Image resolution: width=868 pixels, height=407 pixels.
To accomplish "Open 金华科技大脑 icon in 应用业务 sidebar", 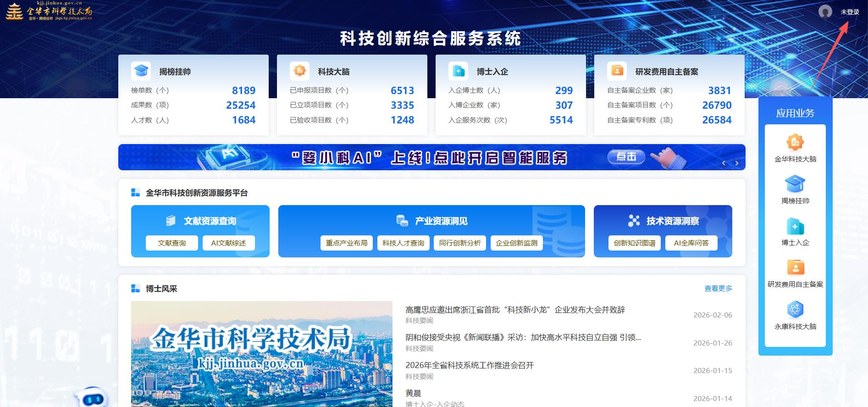I will pos(795,143).
